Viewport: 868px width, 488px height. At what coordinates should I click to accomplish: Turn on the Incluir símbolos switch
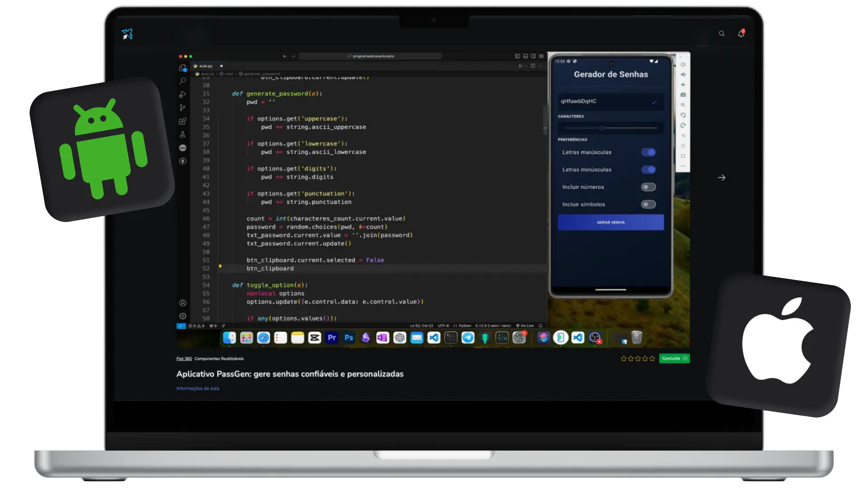click(x=648, y=205)
